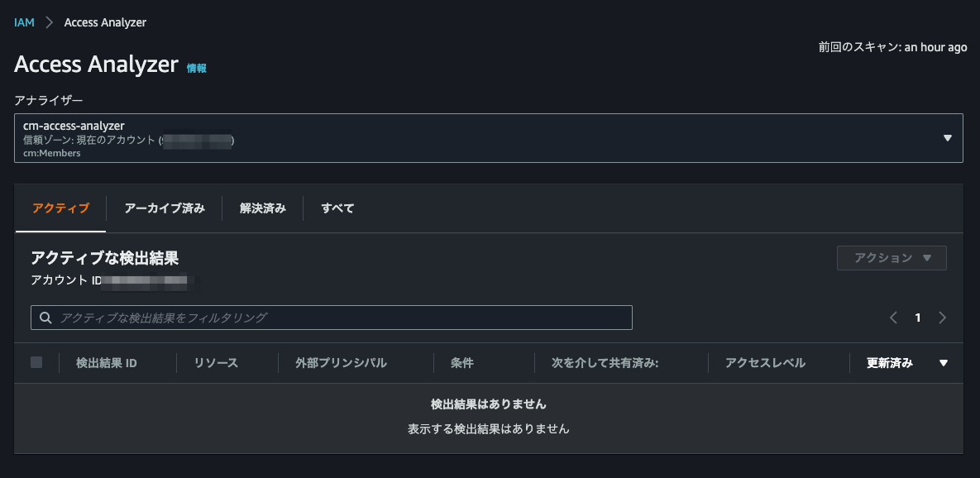
Task: Click the magnifying glass search icon
Action: click(45, 318)
